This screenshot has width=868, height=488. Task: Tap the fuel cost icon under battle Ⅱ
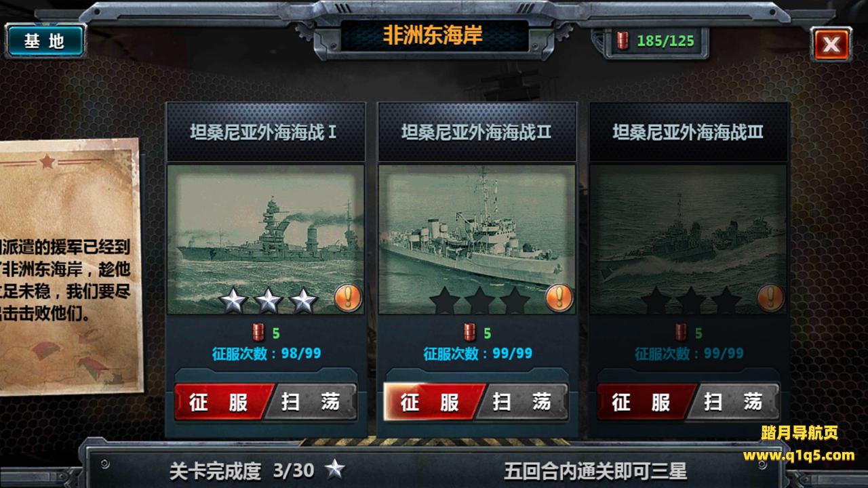coord(470,332)
